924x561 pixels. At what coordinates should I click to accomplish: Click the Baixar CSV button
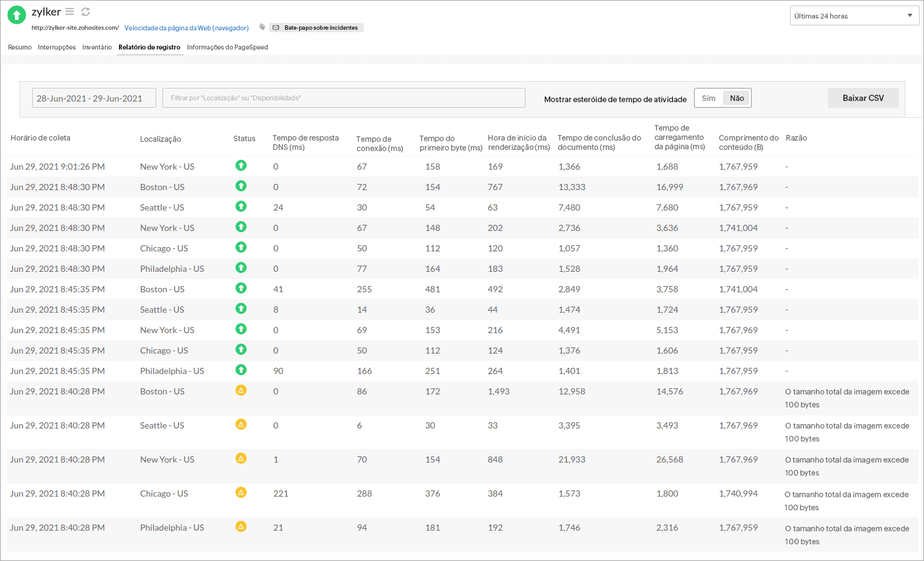863,97
